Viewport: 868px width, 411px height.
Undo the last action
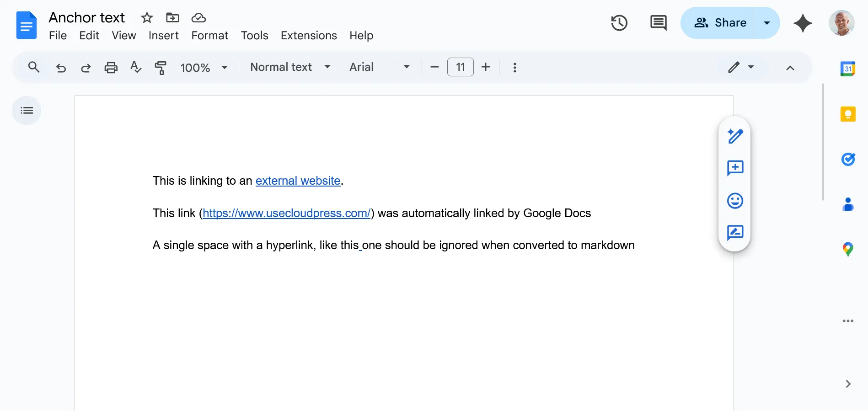61,68
